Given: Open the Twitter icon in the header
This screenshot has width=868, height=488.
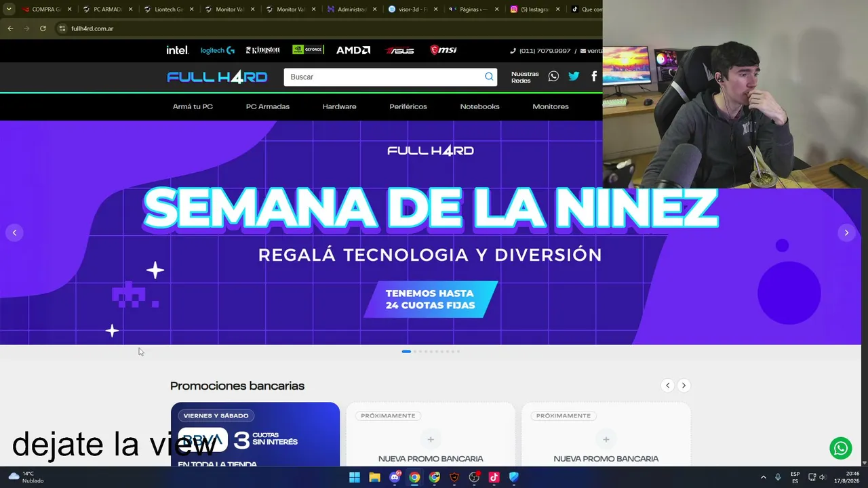Looking at the screenshot, I should point(574,77).
